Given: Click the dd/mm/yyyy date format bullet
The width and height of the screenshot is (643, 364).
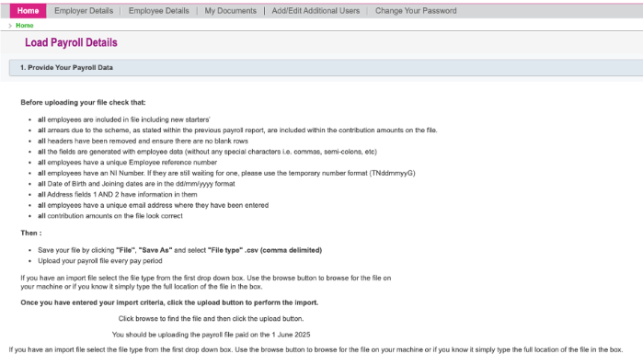Looking at the screenshot, I should pyautogui.click(x=136, y=184).
